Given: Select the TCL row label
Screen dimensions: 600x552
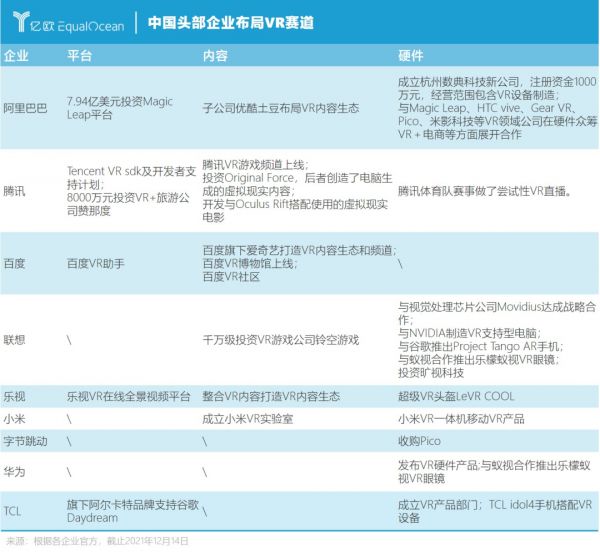Looking at the screenshot, I should tap(14, 511).
